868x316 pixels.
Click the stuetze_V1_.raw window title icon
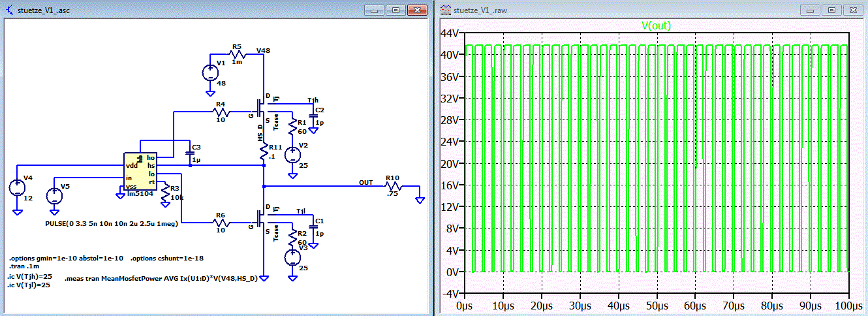pos(446,10)
